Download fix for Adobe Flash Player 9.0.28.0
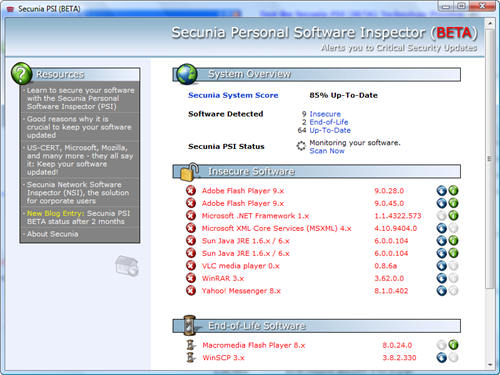This screenshot has height=375, width=500. click(441, 191)
